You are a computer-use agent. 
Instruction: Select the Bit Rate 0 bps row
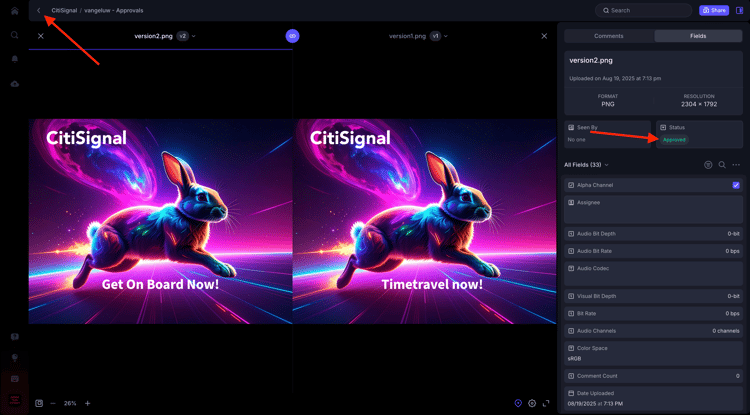tap(653, 314)
